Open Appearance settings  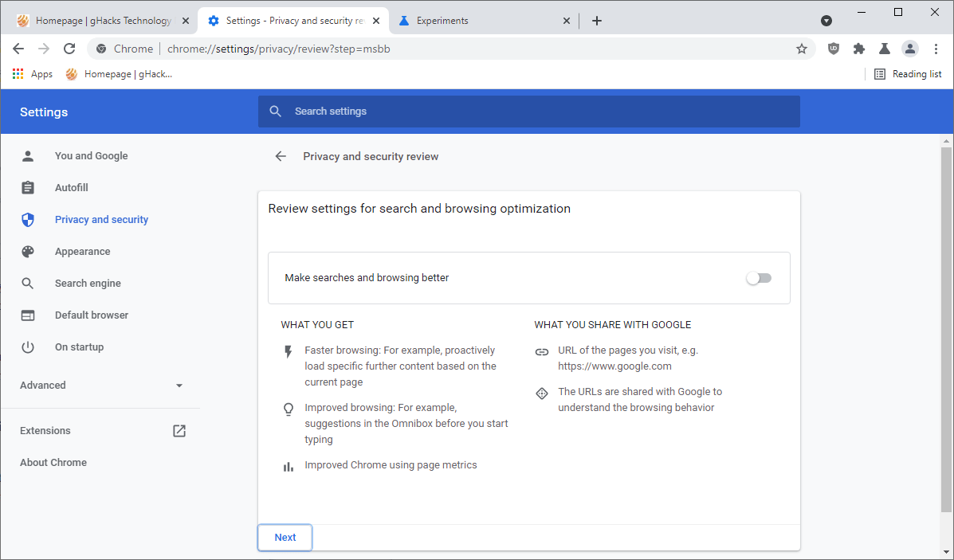click(x=83, y=252)
